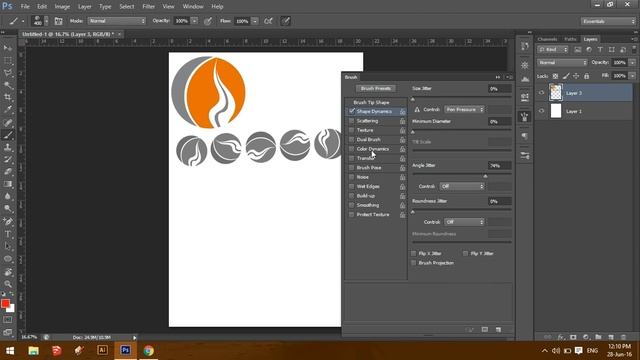Select the Transfer brush option
Screen dimensions: 640x360
point(365,158)
